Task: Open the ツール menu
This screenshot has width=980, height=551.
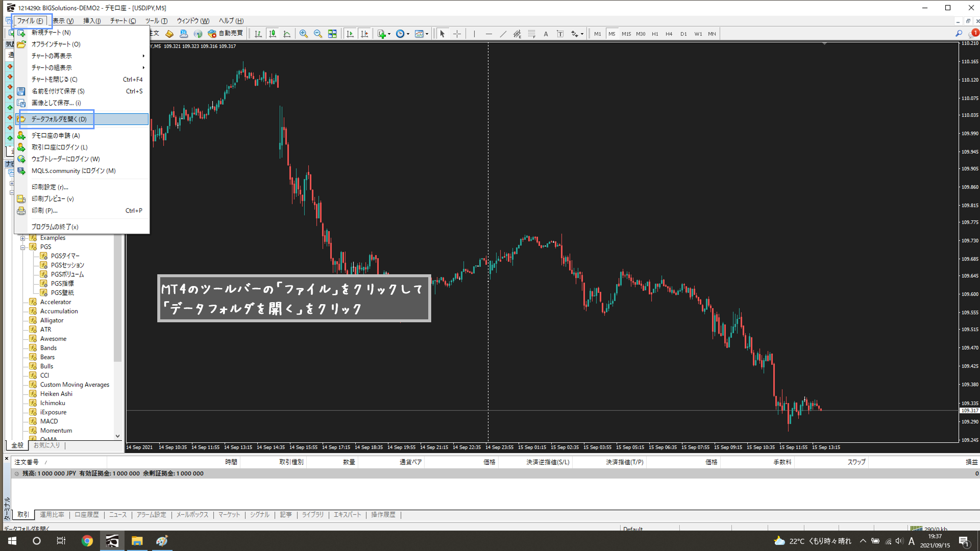Action: (x=156, y=21)
